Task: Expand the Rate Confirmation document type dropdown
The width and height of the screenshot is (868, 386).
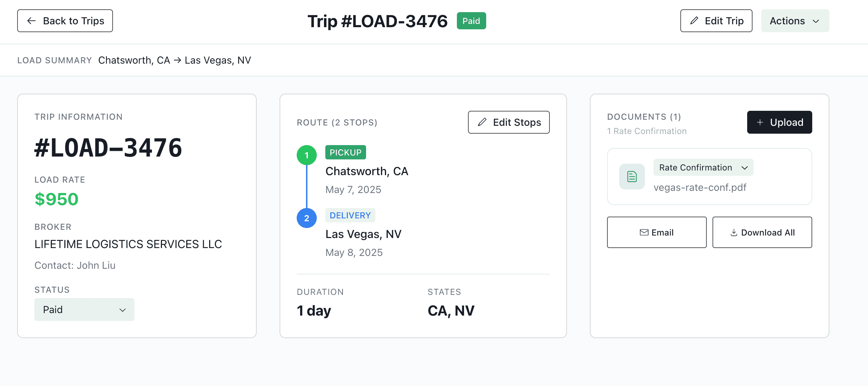Action: (x=703, y=167)
